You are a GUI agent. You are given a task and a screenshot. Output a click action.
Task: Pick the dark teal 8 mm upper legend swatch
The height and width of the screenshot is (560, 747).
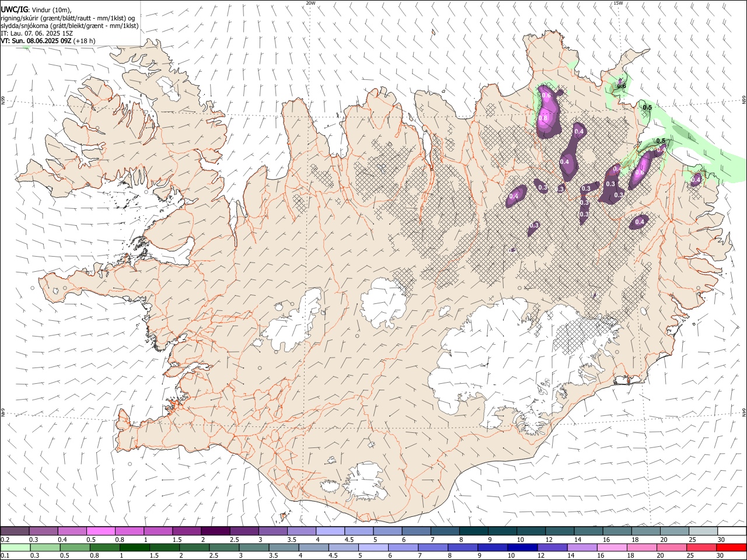pos(473,531)
